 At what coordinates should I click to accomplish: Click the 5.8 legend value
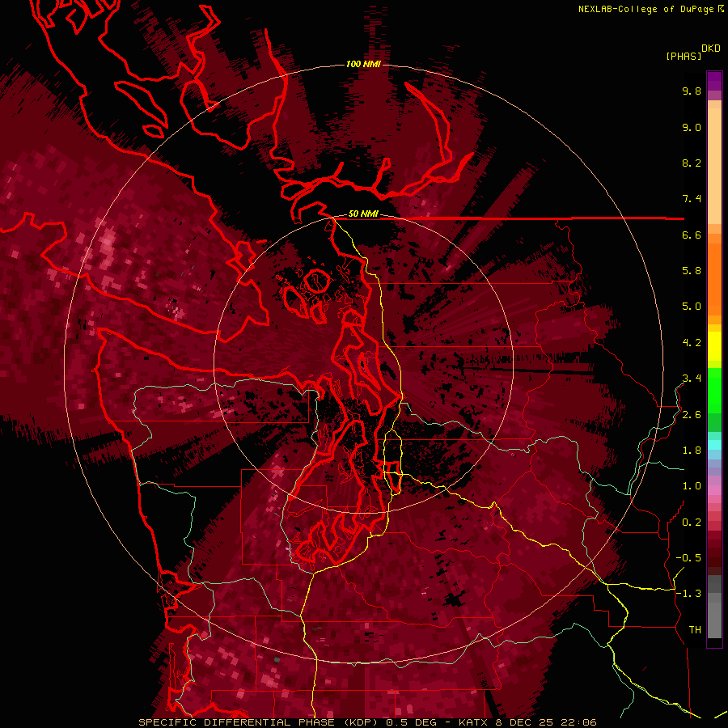point(692,271)
